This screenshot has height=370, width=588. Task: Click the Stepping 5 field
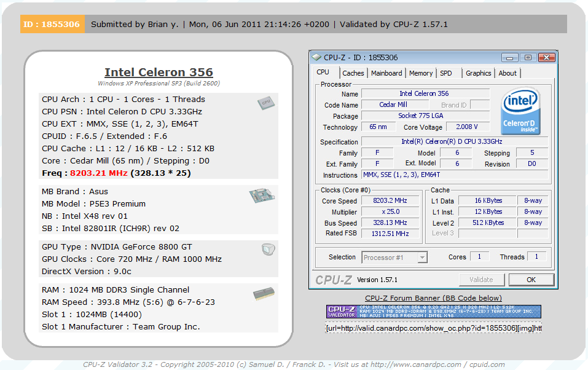532,152
